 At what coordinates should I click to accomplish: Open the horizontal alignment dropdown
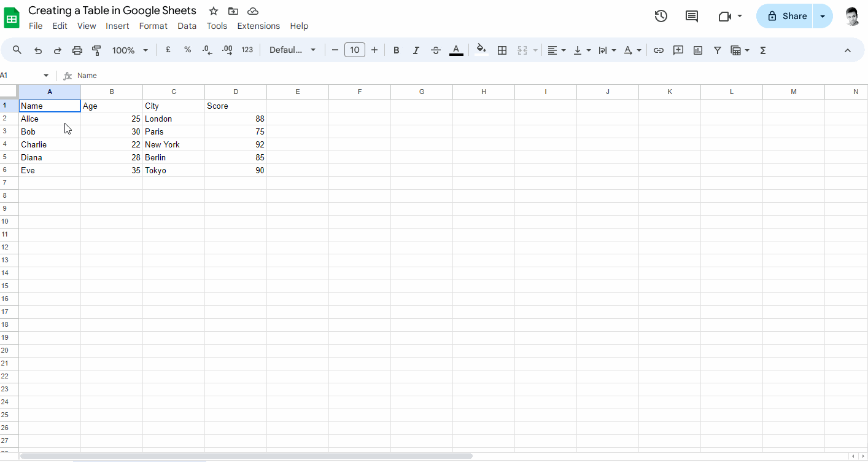point(557,50)
